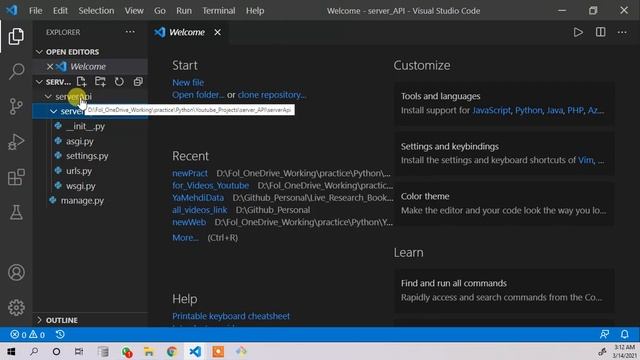The height and width of the screenshot is (360, 640).
Task: Click New File icon in explorer header
Action: click(82, 82)
